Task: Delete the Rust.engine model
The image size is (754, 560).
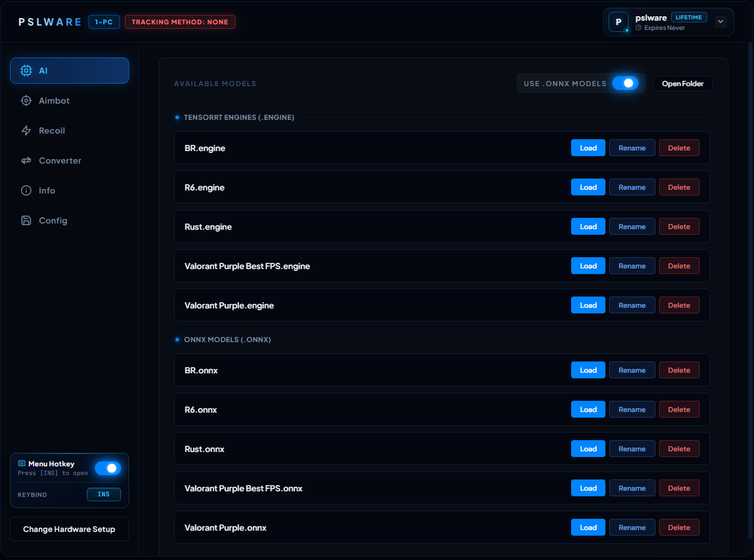Action: (679, 227)
